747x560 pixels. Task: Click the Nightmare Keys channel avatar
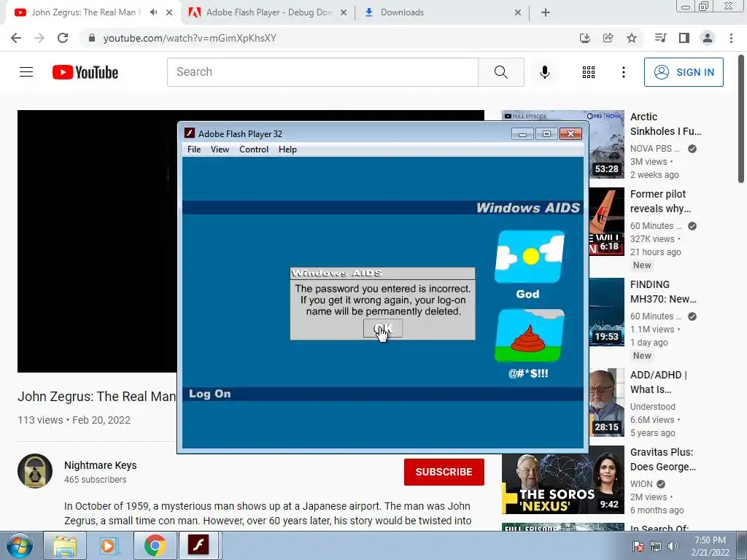(35, 471)
